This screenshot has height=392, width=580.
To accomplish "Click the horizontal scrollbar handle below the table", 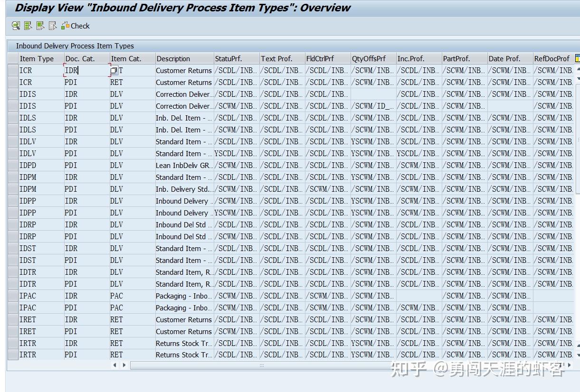I will tap(261, 365).
